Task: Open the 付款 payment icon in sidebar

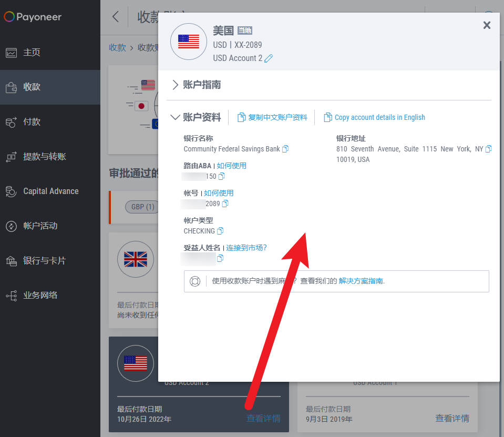Action: (x=11, y=122)
